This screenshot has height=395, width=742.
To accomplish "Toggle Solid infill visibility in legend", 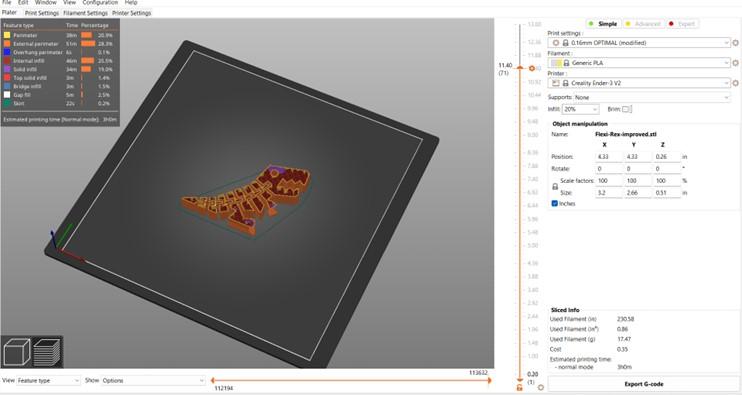I will tap(25, 70).
